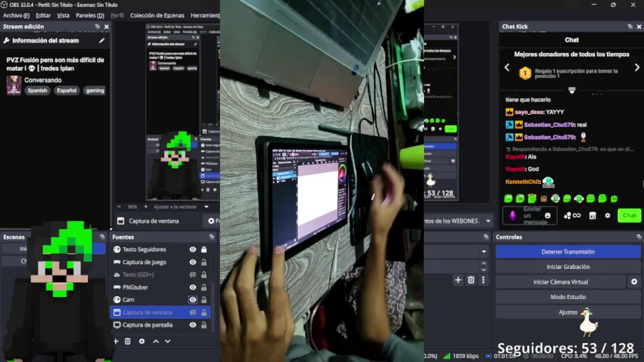Open Ajustes from Controles panel
Screen dimensions: 644x362
[x=568, y=312]
